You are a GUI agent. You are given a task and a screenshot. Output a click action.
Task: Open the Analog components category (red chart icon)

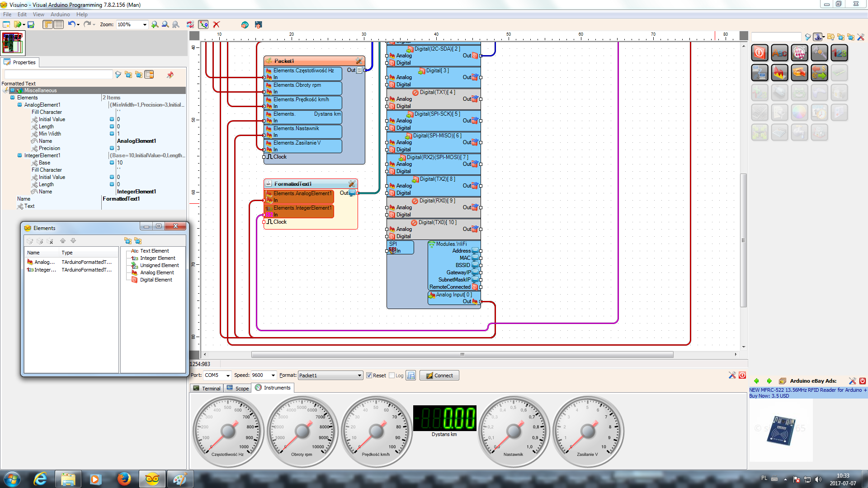pos(779,73)
